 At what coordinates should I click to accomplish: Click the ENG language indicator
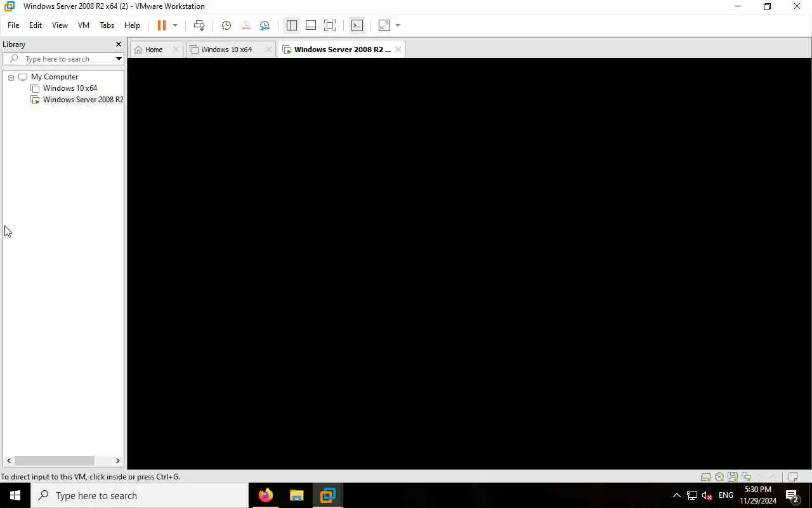coord(726,495)
